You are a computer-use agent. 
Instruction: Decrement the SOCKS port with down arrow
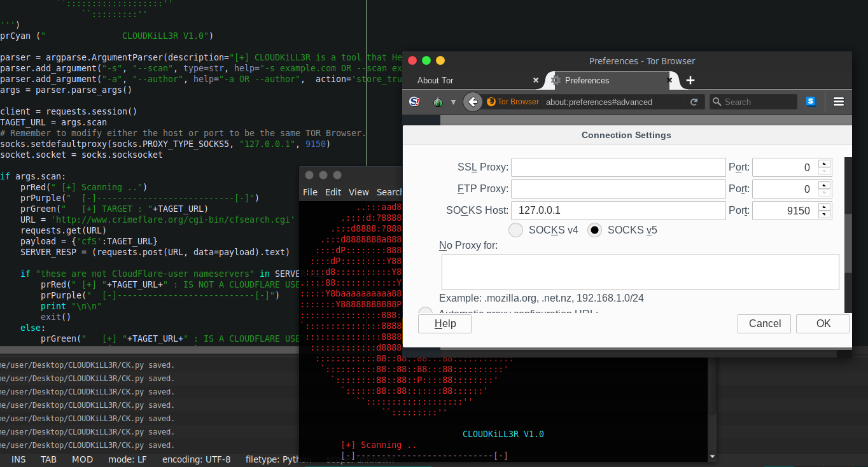point(825,215)
